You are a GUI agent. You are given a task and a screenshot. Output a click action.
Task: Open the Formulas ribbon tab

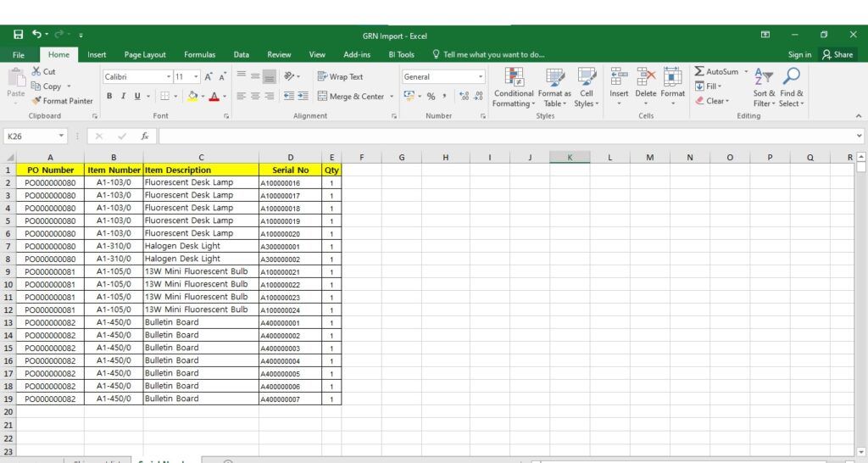[199, 55]
